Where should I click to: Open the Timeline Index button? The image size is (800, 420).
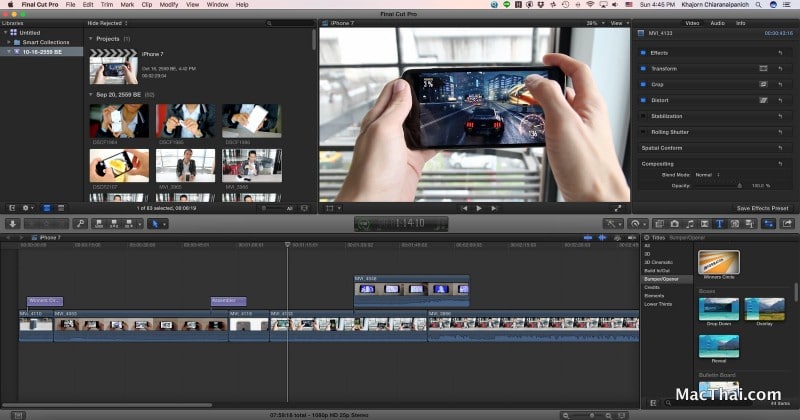point(18,415)
